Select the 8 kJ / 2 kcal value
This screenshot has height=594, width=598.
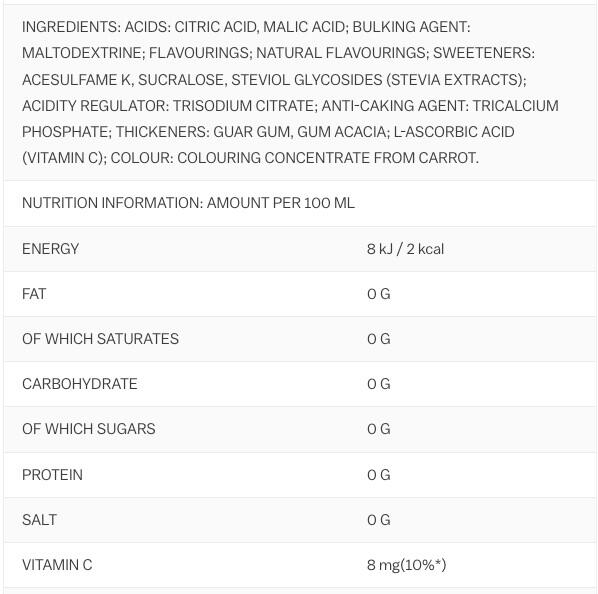click(405, 249)
